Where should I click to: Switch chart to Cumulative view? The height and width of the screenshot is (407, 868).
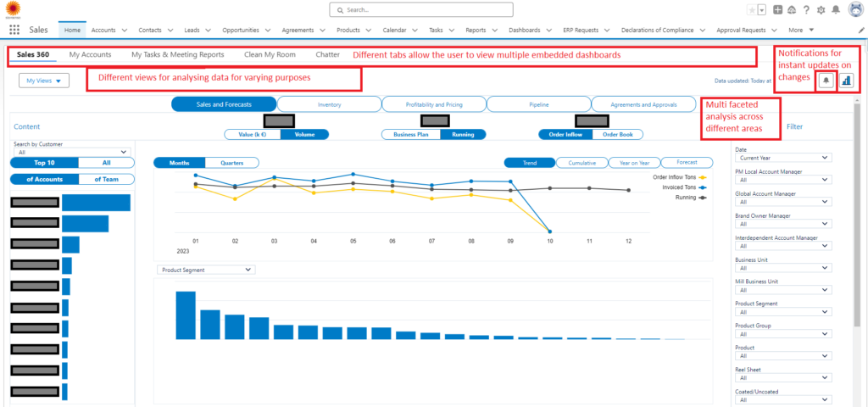(581, 163)
